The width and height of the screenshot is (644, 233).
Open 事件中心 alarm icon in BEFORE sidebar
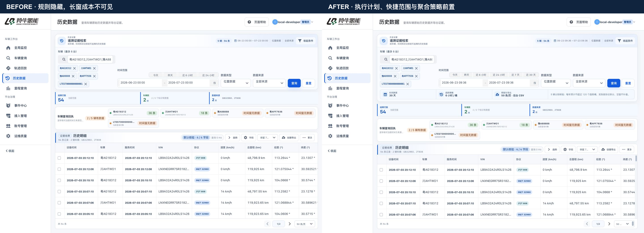pyautogui.click(x=8, y=106)
